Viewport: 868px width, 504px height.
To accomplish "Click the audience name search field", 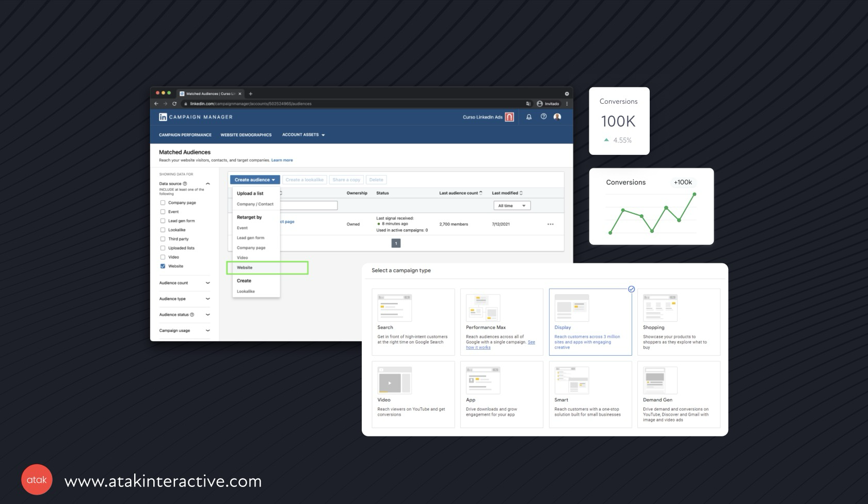I will [309, 206].
